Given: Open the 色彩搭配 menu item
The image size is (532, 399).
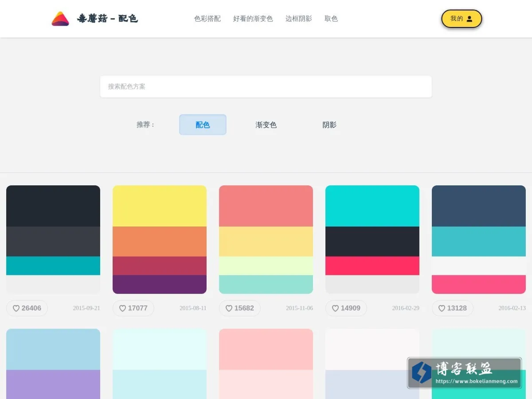Looking at the screenshot, I should coord(207,19).
